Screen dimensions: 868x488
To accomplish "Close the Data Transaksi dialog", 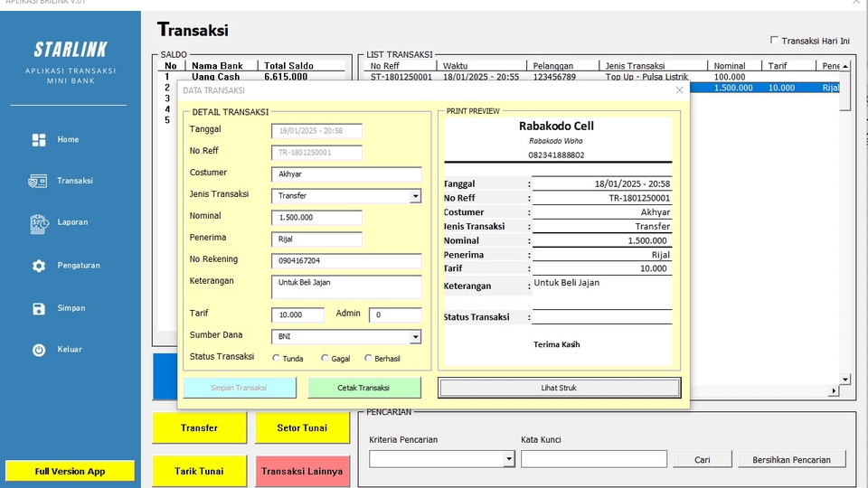I will [679, 90].
